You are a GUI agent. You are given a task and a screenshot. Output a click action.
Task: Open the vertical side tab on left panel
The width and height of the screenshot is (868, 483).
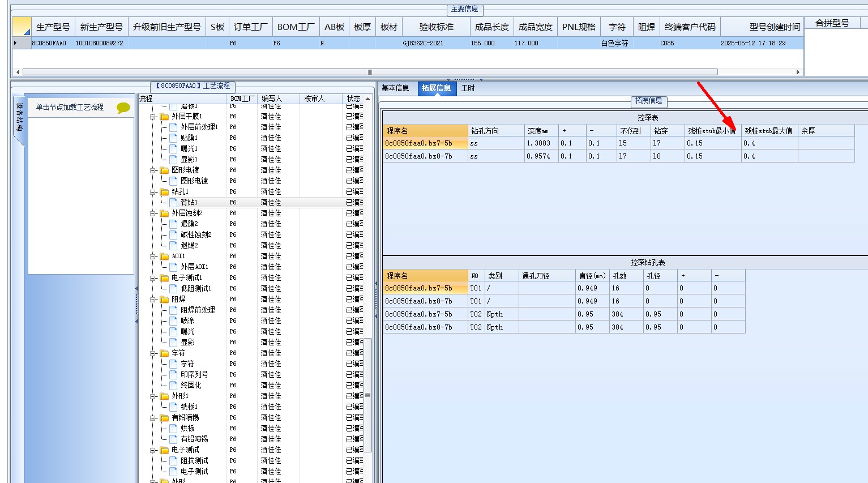point(19,118)
